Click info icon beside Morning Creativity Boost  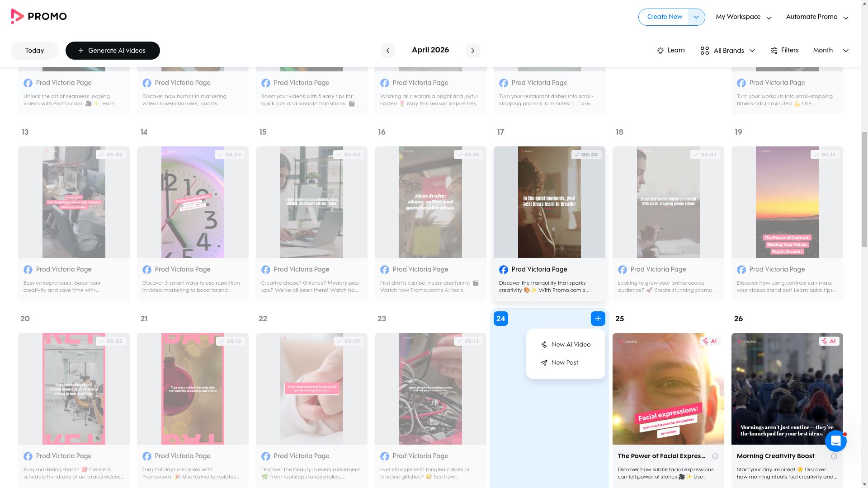834,456
